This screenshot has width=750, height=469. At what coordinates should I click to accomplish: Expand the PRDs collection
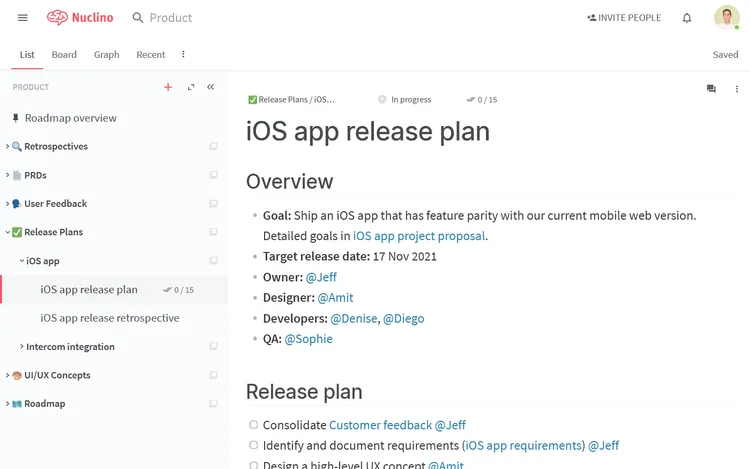click(x=7, y=175)
